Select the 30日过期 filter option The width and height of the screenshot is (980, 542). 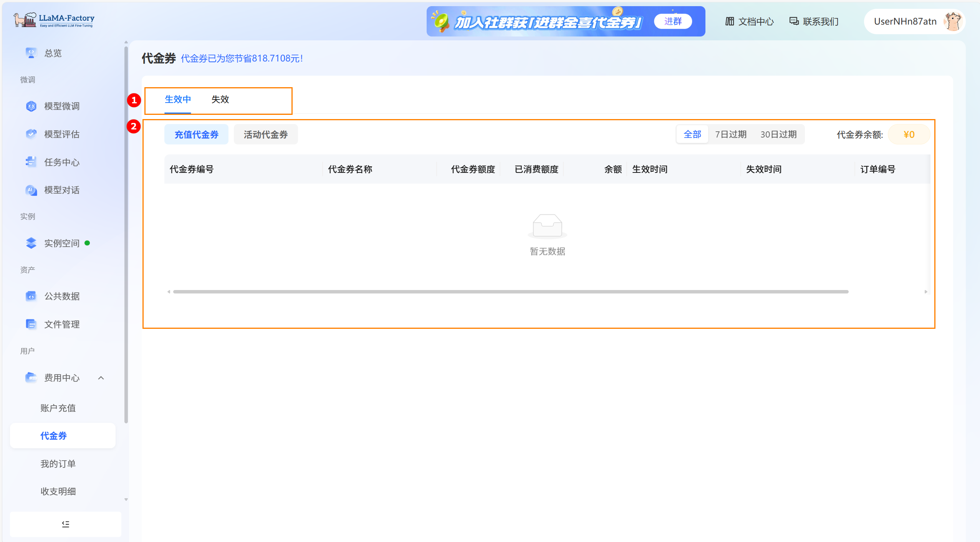coord(778,134)
